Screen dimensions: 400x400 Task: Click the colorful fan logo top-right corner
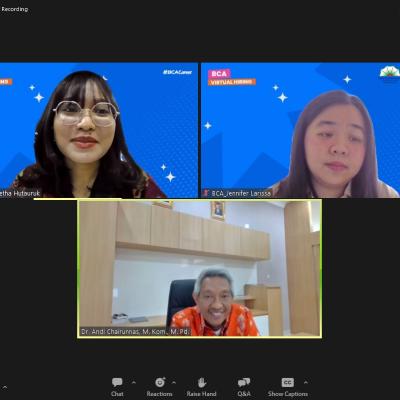tap(390, 71)
